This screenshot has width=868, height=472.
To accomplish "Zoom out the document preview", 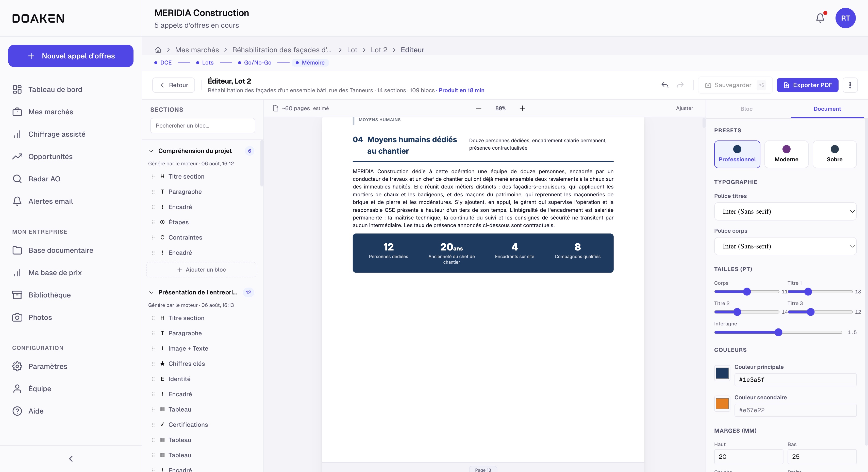I will click(478, 108).
